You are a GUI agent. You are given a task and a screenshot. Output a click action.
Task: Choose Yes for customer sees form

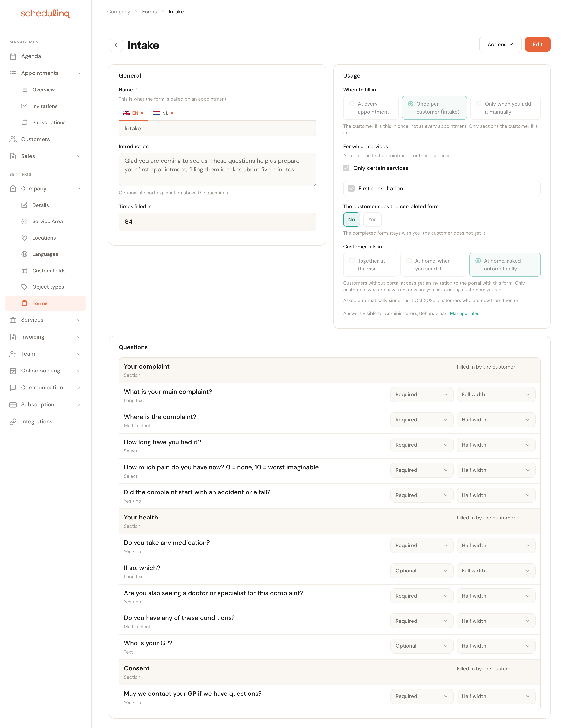tap(372, 220)
